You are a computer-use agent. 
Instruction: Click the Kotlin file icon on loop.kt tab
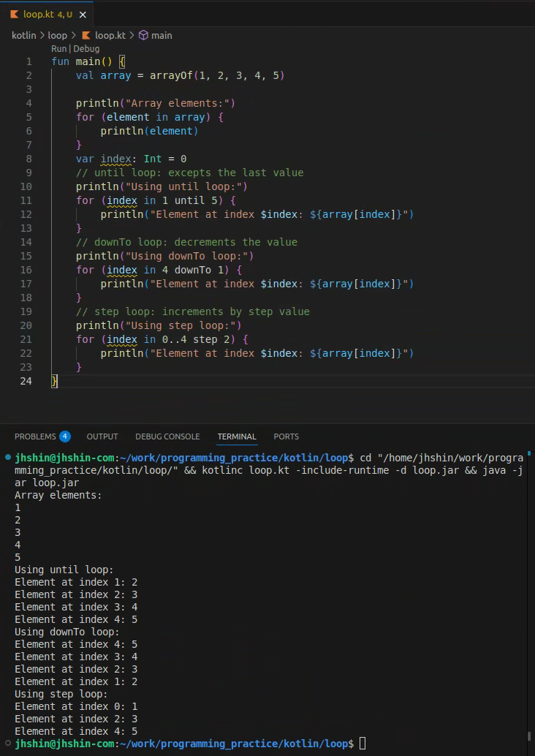point(15,15)
